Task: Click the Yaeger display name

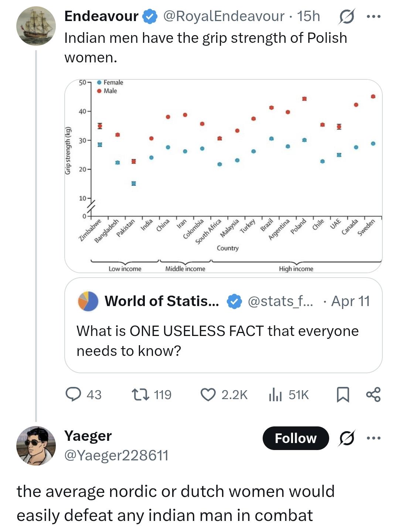Action: coord(88,436)
